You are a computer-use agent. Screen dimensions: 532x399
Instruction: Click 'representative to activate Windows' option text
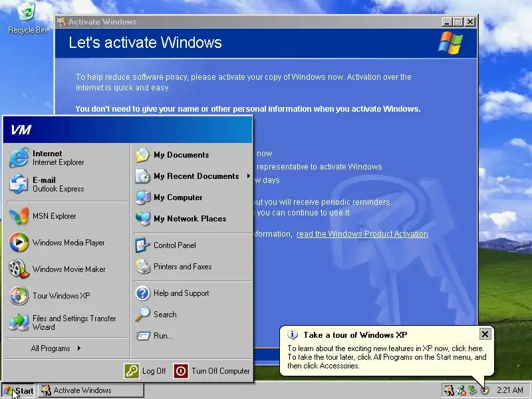tap(319, 167)
